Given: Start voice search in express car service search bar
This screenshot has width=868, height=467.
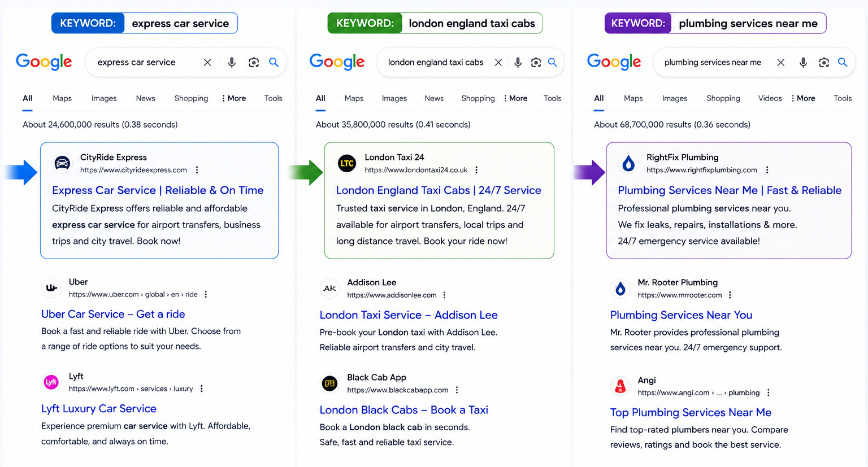Looking at the screenshot, I should click(x=232, y=63).
